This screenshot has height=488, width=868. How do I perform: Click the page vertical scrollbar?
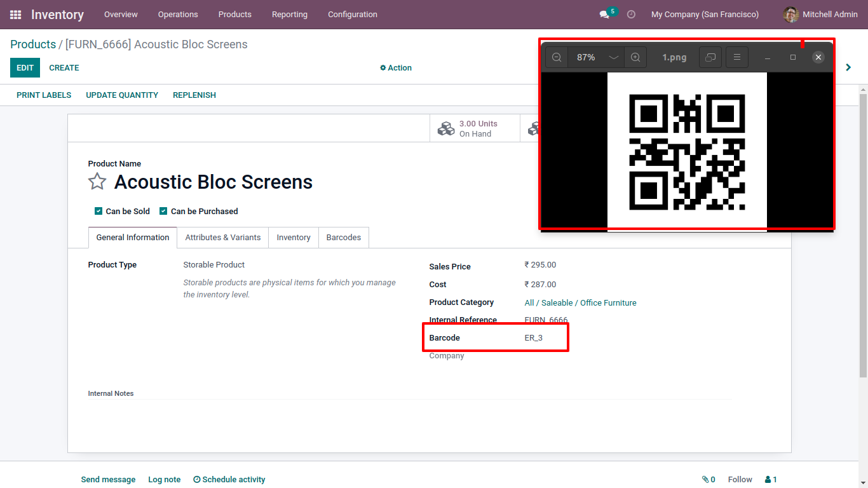(x=863, y=235)
